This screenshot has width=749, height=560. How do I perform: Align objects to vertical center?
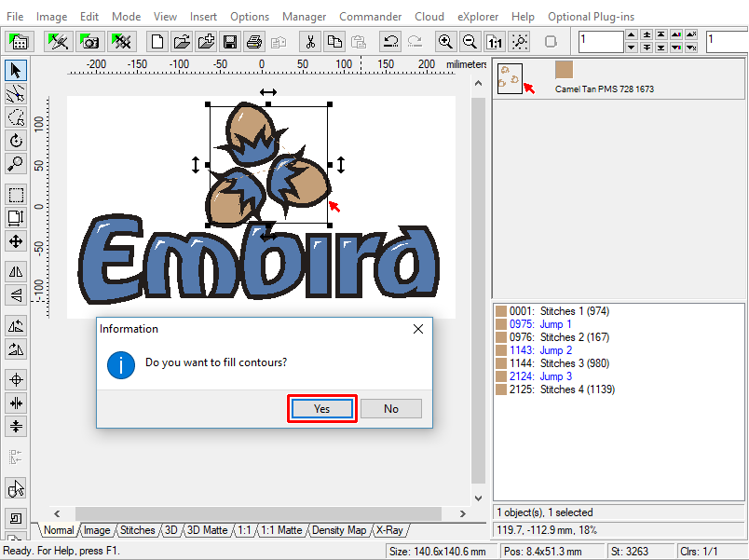(16, 403)
